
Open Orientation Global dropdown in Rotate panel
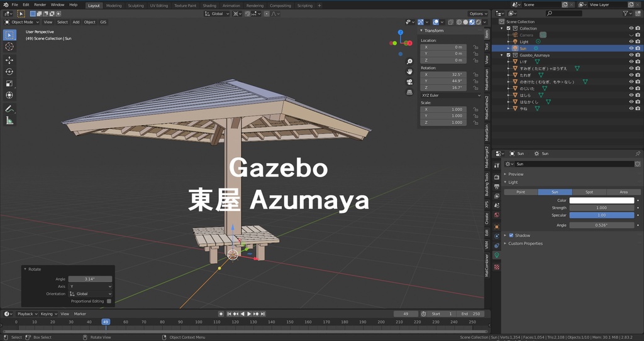(91, 294)
